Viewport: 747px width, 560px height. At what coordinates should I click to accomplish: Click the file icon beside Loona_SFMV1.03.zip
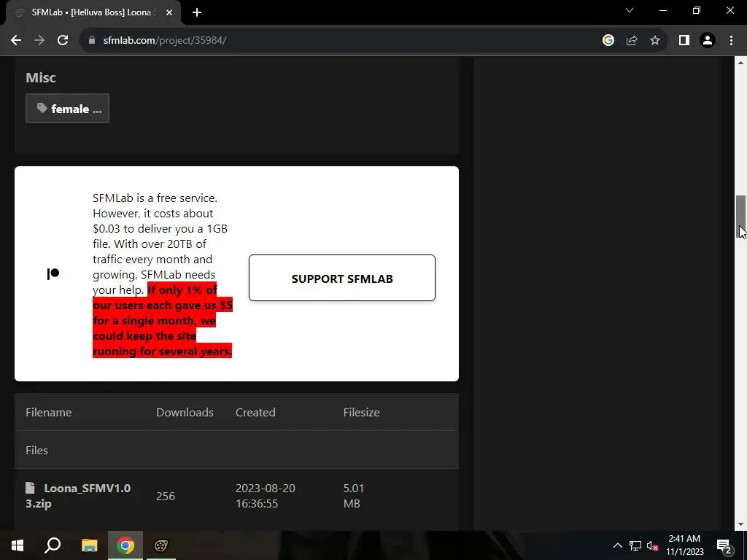[31, 488]
